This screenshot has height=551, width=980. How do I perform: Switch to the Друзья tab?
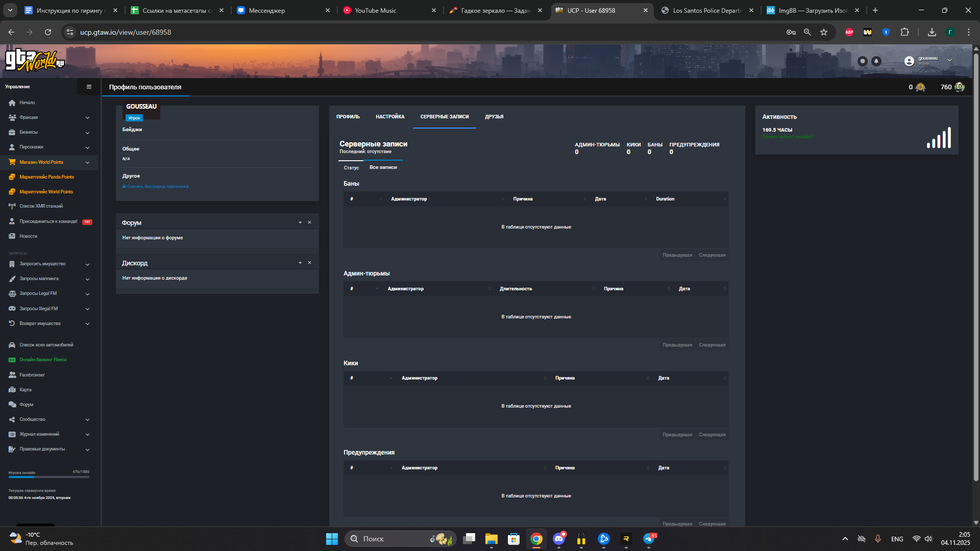494,117
